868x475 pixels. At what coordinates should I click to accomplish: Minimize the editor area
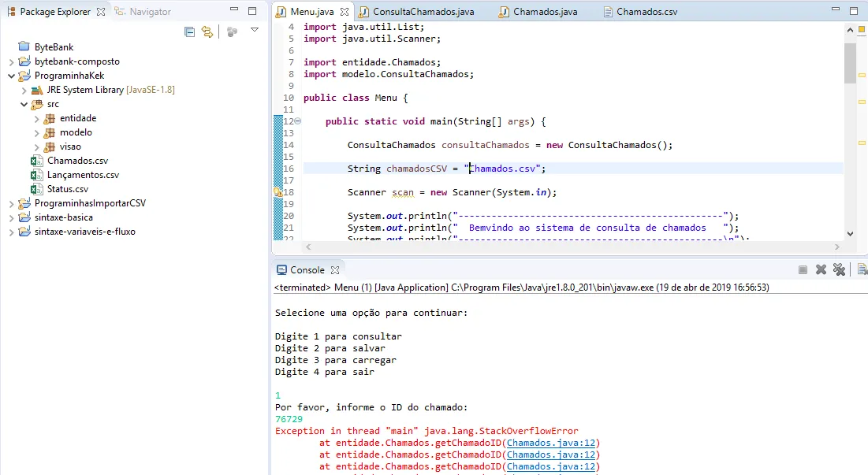836,9
